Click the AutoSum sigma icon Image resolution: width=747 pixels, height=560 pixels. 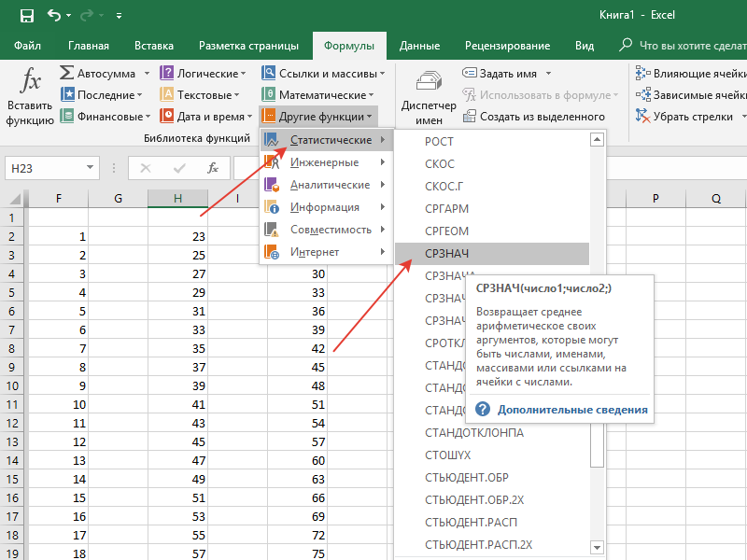click(66, 73)
